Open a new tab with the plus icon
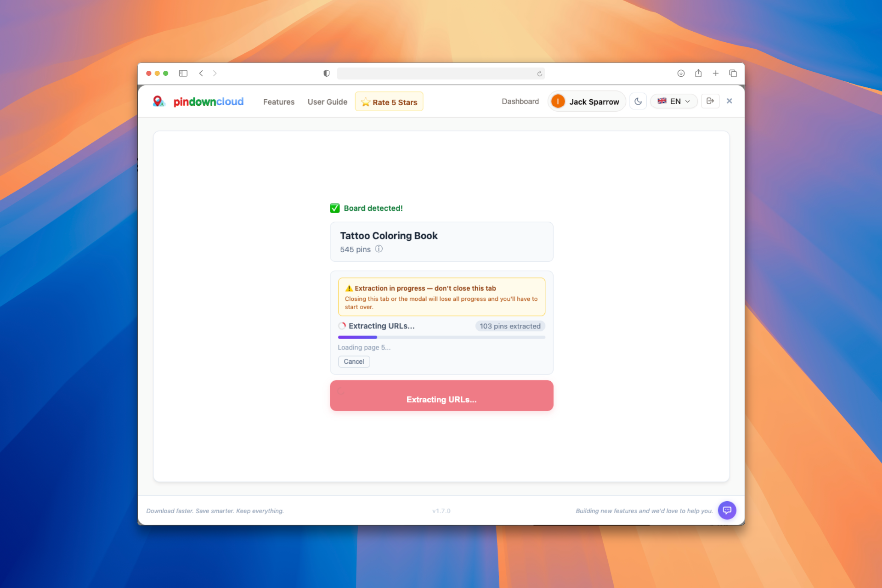 pos(715,73)
